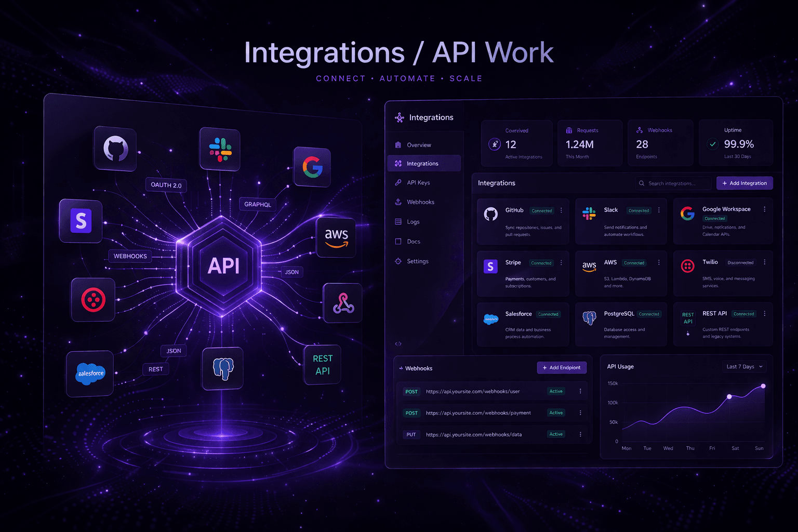Open the Slack card options menu
This screenshot has height=532, width=798.
click(659, 210)
